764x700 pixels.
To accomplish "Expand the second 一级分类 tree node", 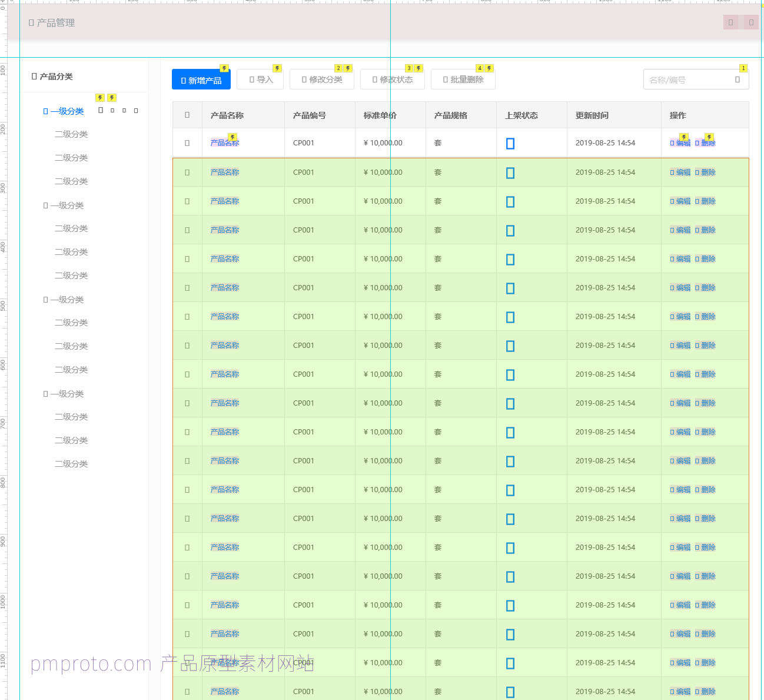I will click(45, 205).
